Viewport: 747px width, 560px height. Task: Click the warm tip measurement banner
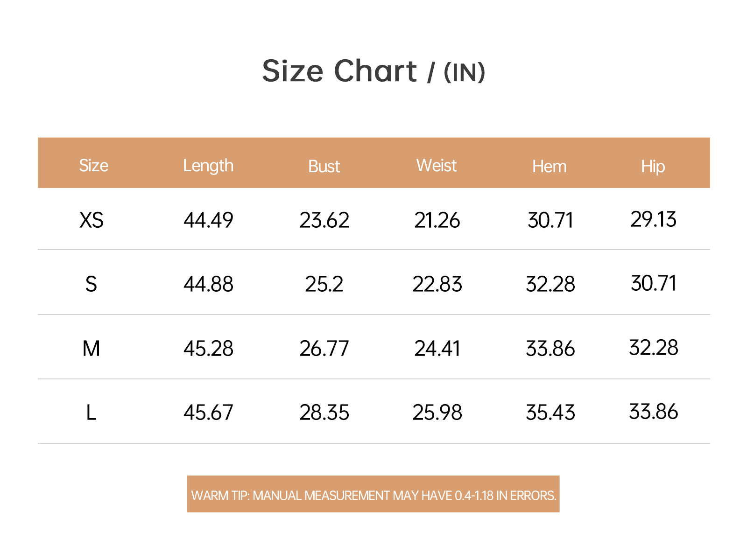click(x=373, y=494)
